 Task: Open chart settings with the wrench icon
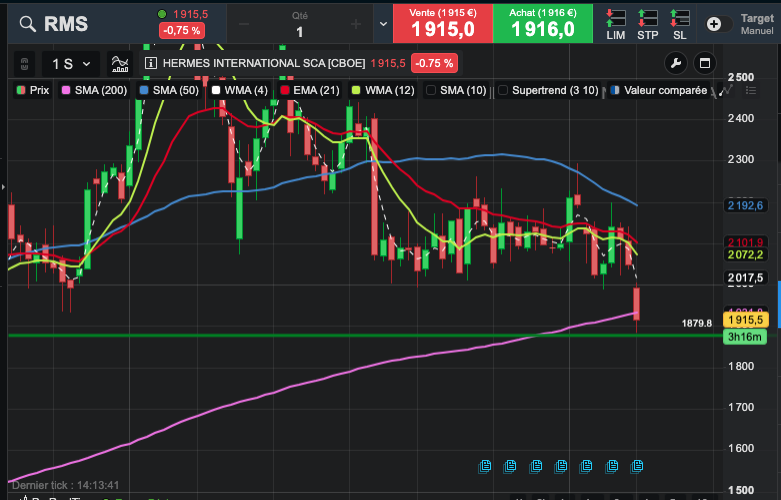pos(676,63)
